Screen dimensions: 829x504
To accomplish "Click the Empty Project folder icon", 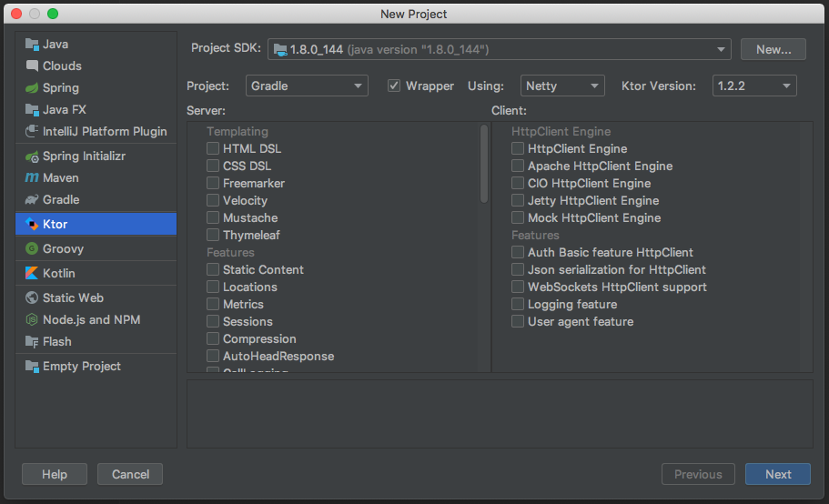I will 32,366.
